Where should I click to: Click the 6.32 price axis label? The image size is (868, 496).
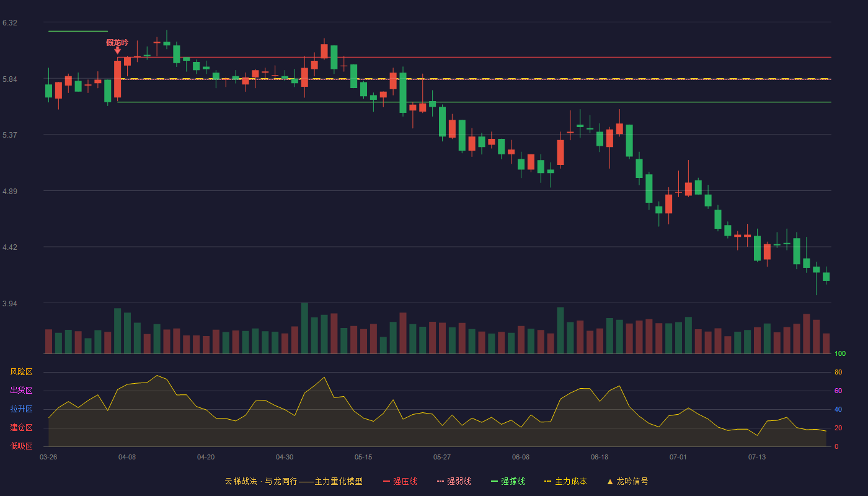click(x=10, y=23)
